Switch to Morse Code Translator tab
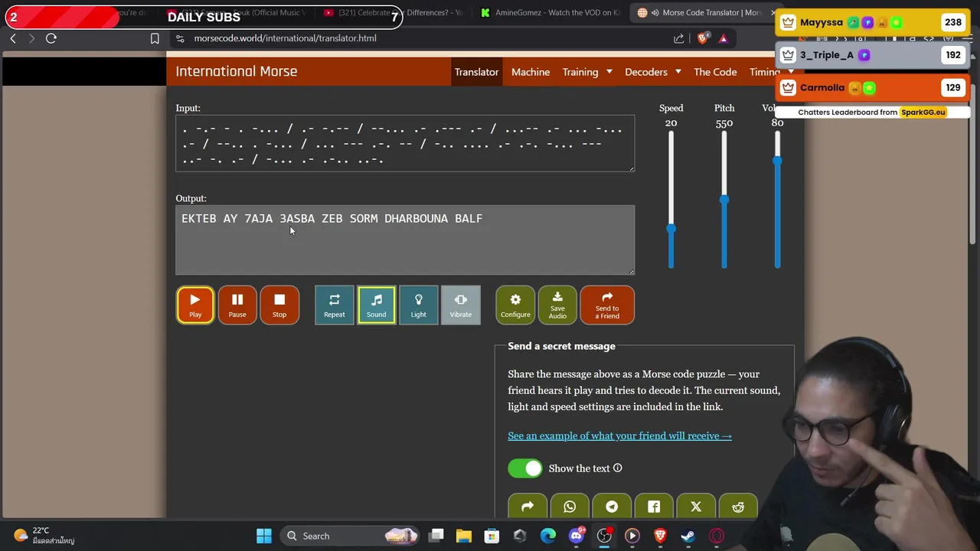980x551 pixels. 704,12
